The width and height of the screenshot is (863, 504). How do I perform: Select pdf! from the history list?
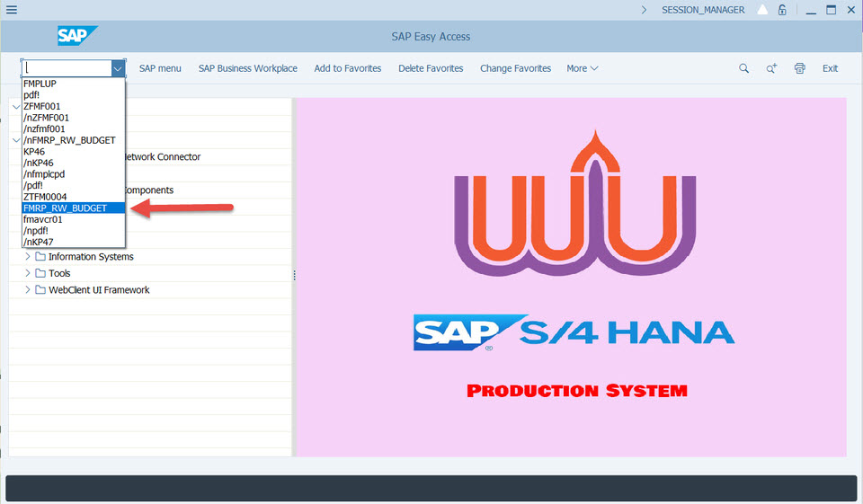coord(74,94)
